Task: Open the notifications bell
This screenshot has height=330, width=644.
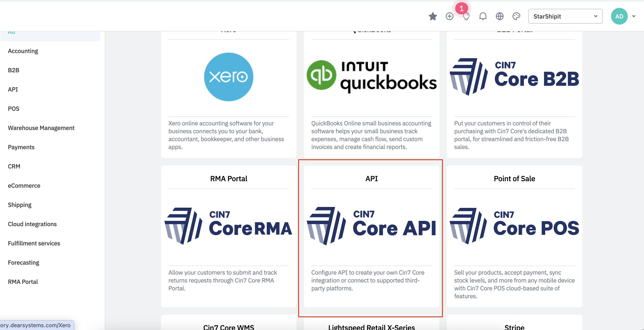Action: 483,16
